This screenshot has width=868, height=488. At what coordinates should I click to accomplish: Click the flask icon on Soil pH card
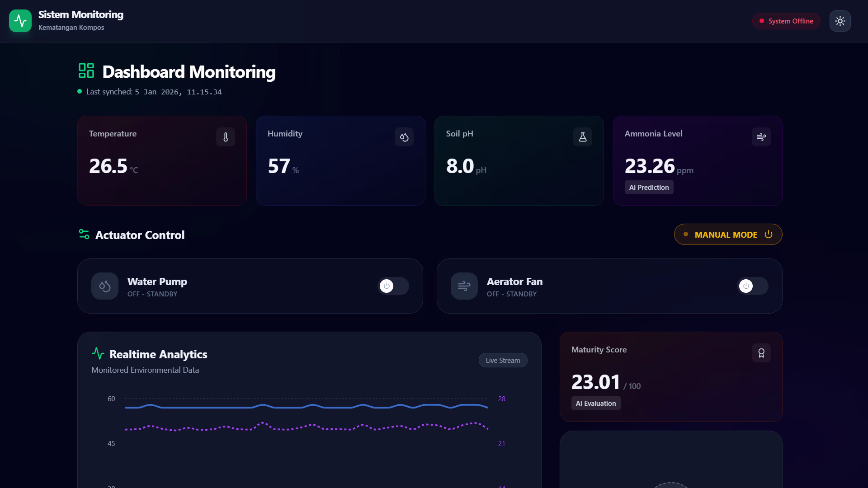pos(583,137)
